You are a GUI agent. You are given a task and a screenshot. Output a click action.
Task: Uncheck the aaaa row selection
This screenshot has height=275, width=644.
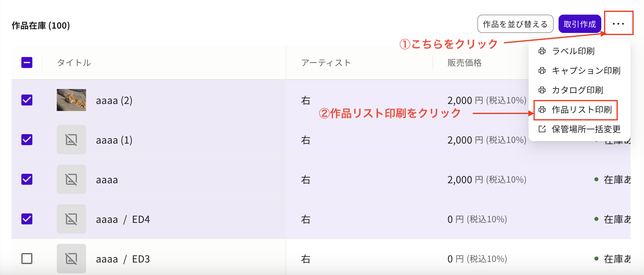[27, 179]
